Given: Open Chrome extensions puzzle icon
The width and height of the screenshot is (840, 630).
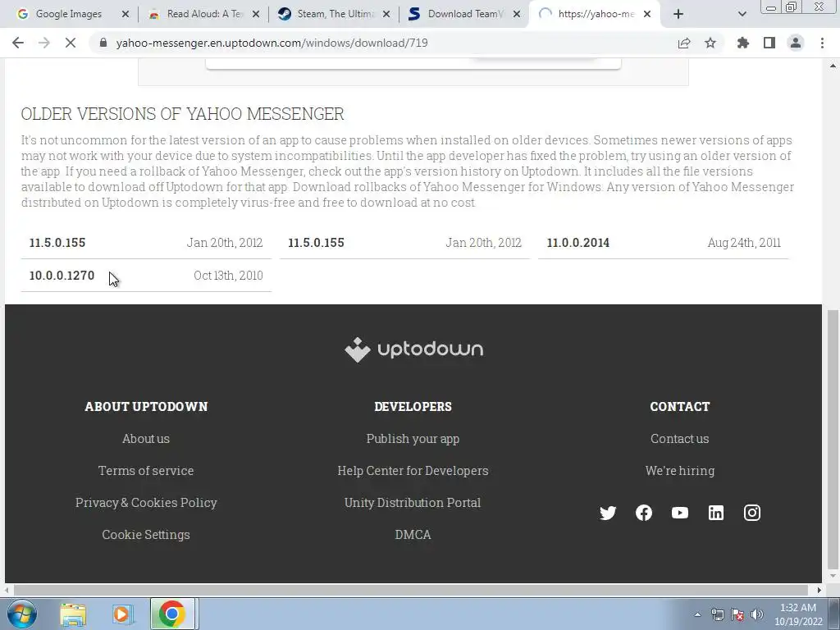Looking at the screenshot, I should [742, 43].
